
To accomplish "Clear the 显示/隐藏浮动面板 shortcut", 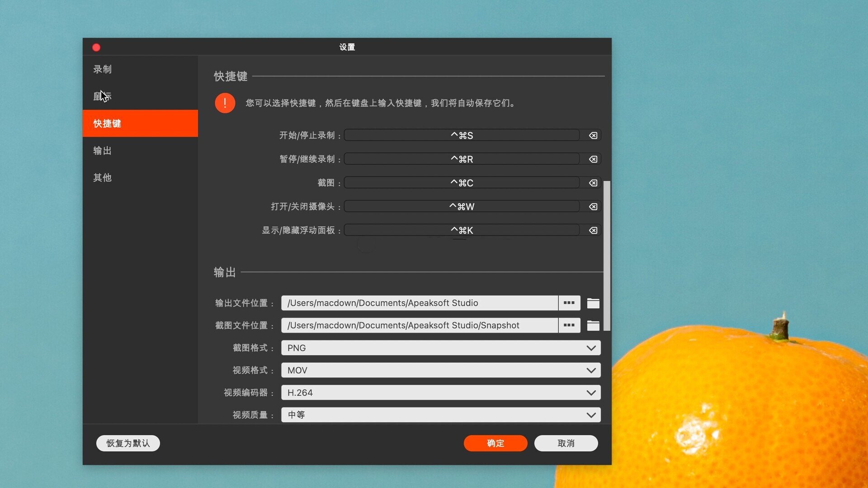I will pyautogui.click(x=593, y=230).
